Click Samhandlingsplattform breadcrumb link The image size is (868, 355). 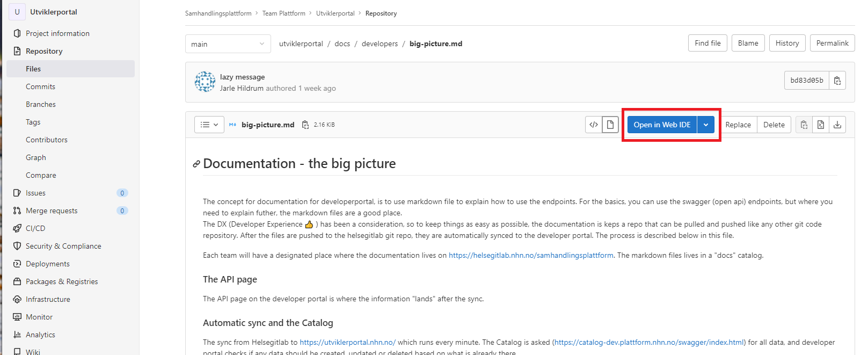(x=218, y=13)
